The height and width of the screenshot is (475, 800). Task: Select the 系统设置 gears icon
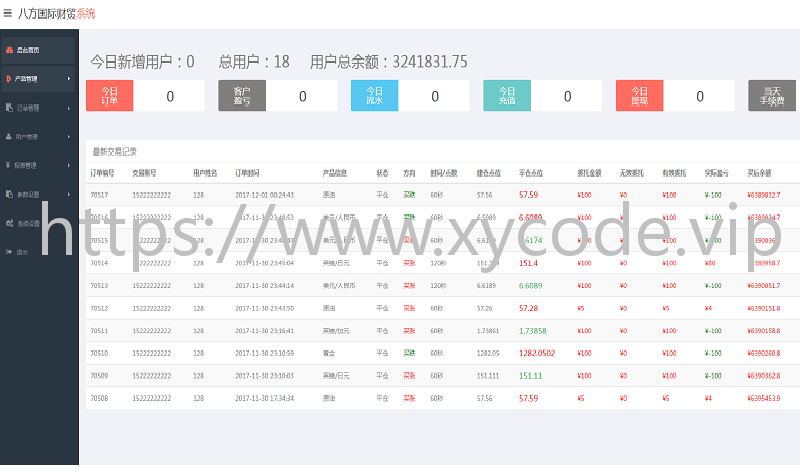pos(9,223)
